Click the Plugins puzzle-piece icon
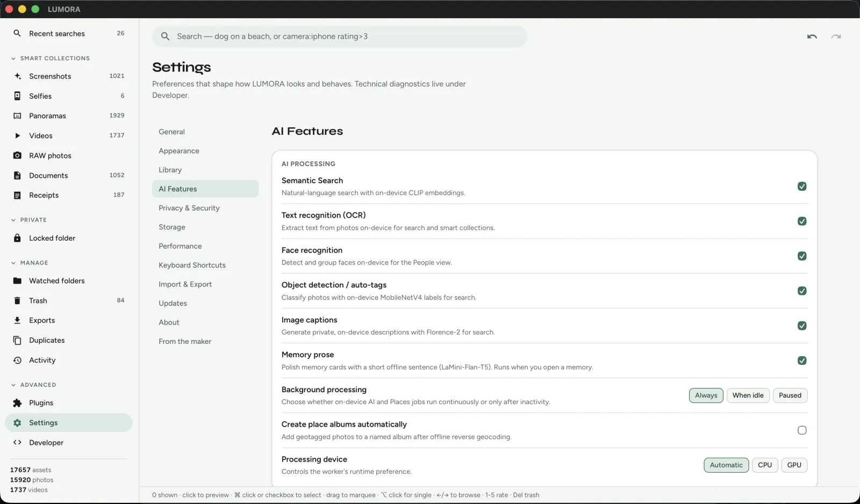 tap(17, 403)
